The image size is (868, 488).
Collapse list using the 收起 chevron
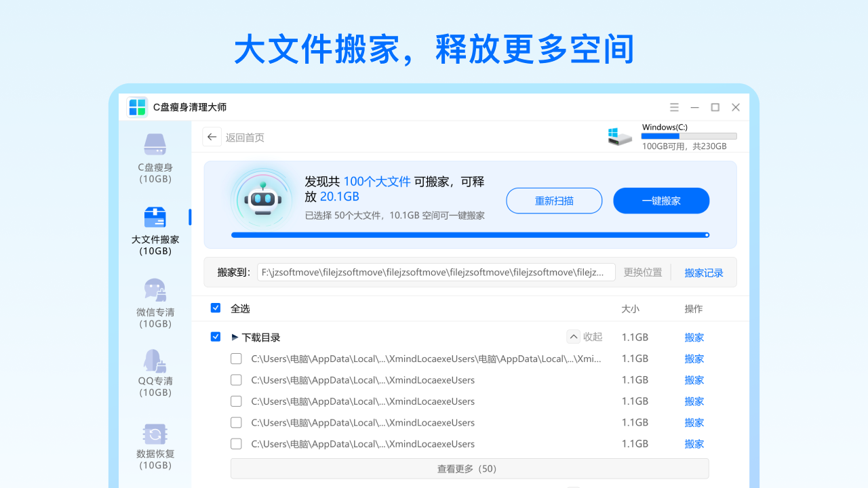(x=574, y=337)
